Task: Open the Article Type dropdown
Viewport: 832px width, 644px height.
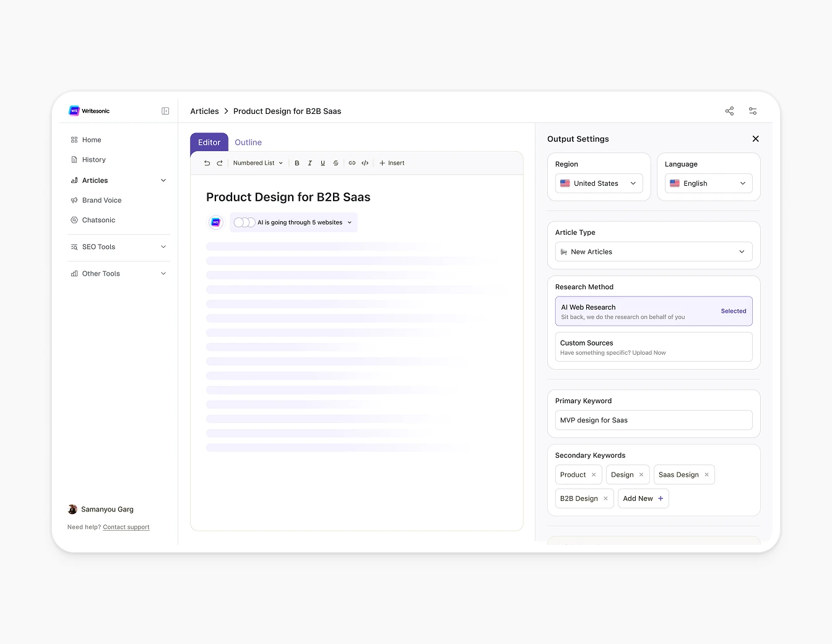Action: pyautogui.click(x=653, y=251)
